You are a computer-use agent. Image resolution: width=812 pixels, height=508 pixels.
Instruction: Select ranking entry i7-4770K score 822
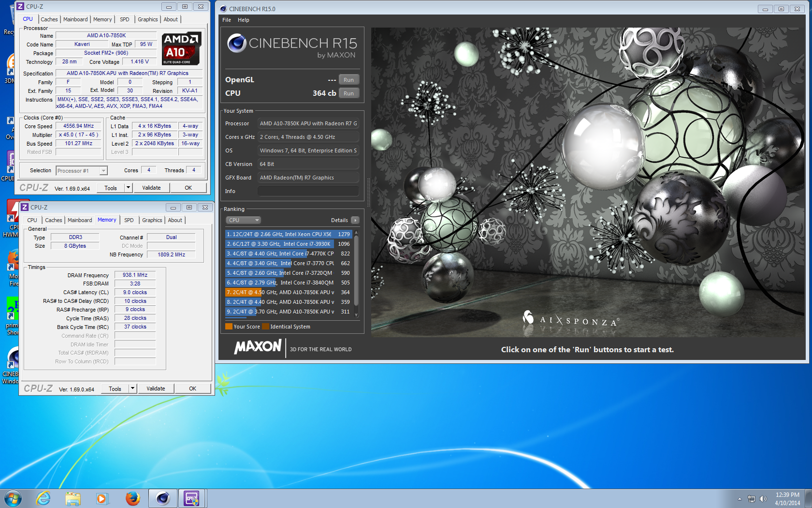[289, 254]
